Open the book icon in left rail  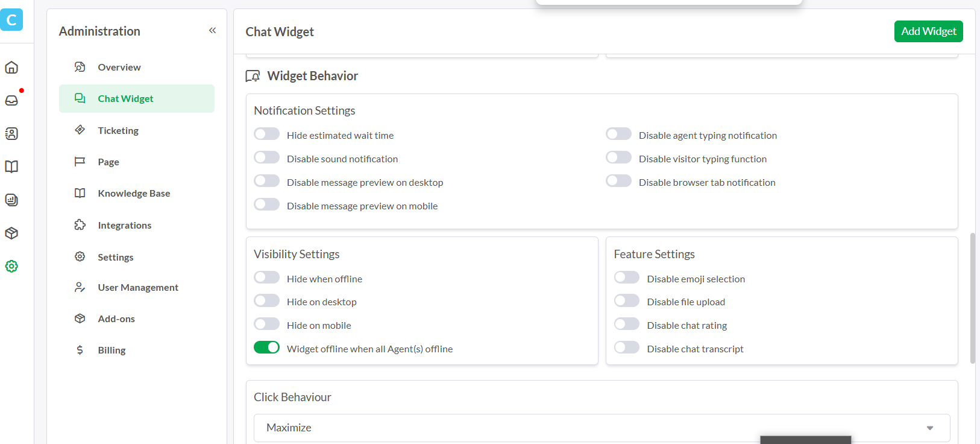tap(11, 166)
